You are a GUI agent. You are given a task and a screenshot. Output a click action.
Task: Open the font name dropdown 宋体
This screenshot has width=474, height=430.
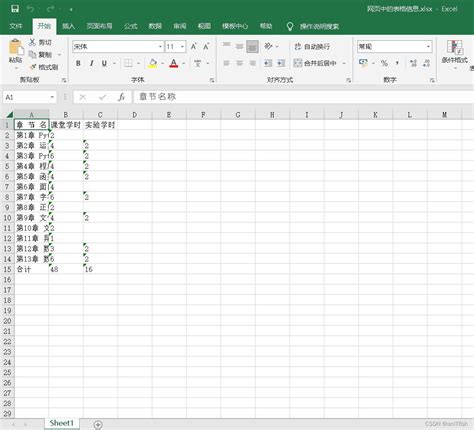pos(160,47)
